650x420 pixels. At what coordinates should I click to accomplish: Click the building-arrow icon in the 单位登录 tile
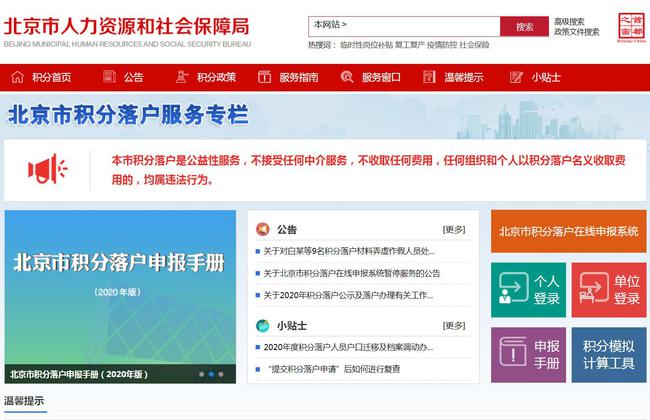[x=594, y=288]
